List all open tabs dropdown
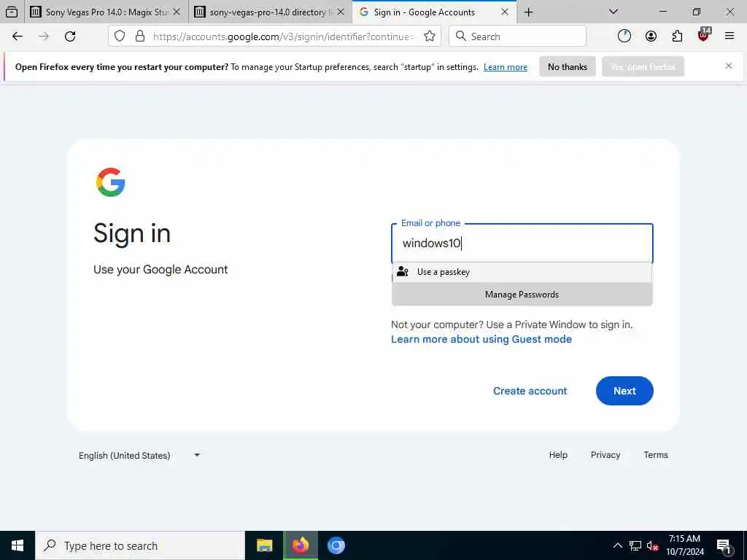Screen dimensions: 747x560 click(614, 12)
